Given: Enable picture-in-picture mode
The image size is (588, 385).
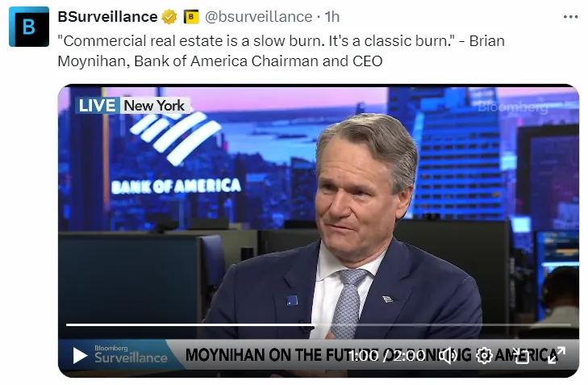Looking at the screenshot, I should [x=521, y=355].
